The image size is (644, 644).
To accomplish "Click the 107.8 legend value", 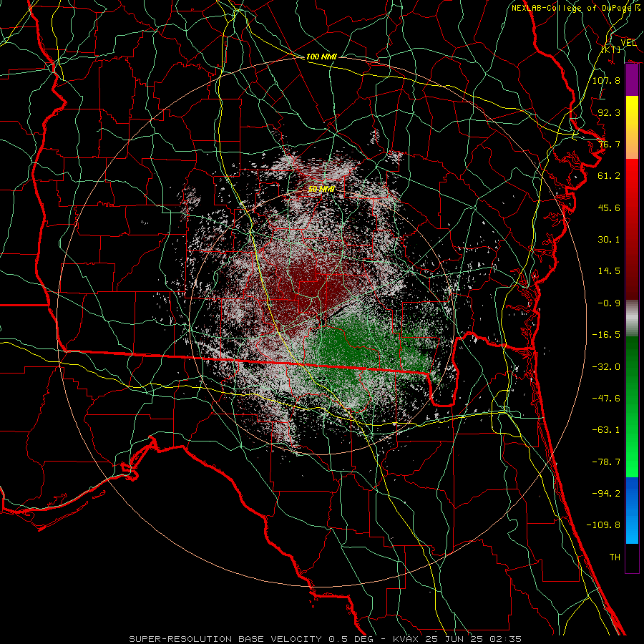I will click(606, 80).
